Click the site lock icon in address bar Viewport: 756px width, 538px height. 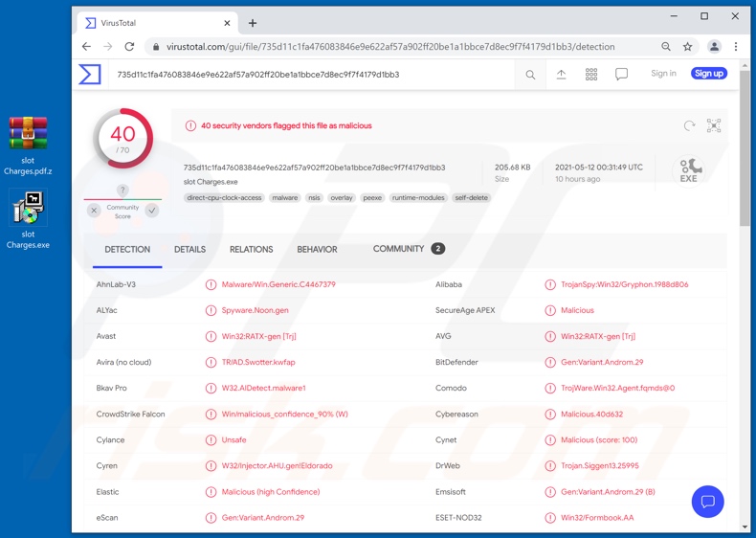pyautogui.click(x=155, y=47)
